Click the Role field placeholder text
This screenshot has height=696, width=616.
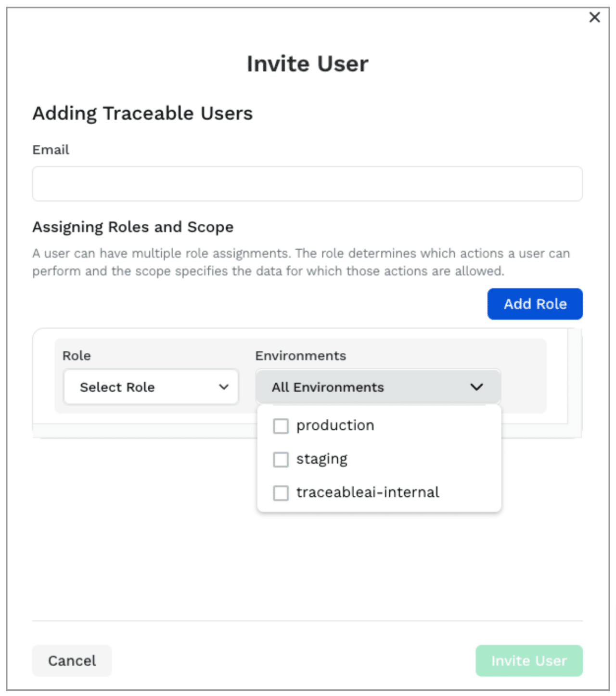118,387
